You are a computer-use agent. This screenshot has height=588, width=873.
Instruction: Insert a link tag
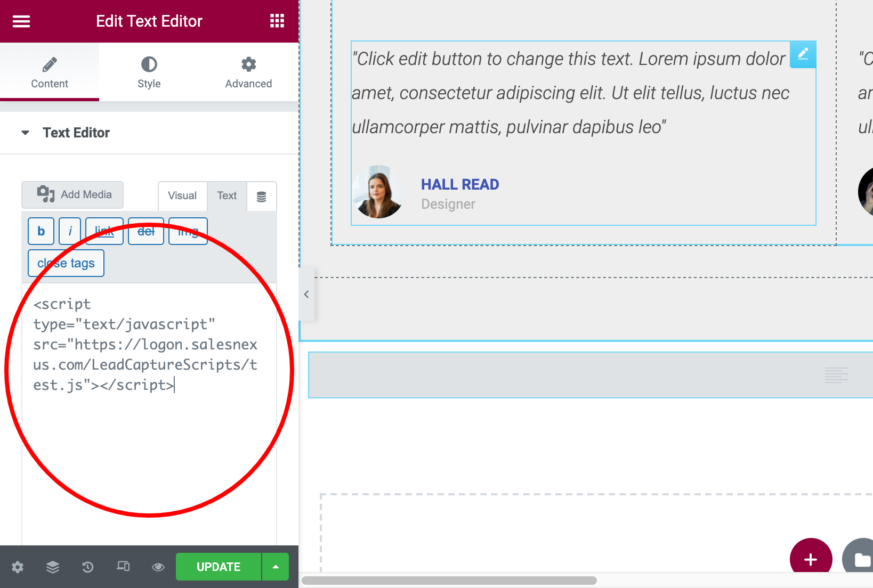104,231
